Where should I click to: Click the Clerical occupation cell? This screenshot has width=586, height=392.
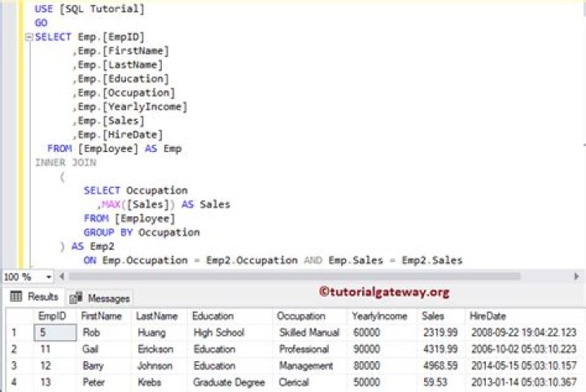[310, 382]
